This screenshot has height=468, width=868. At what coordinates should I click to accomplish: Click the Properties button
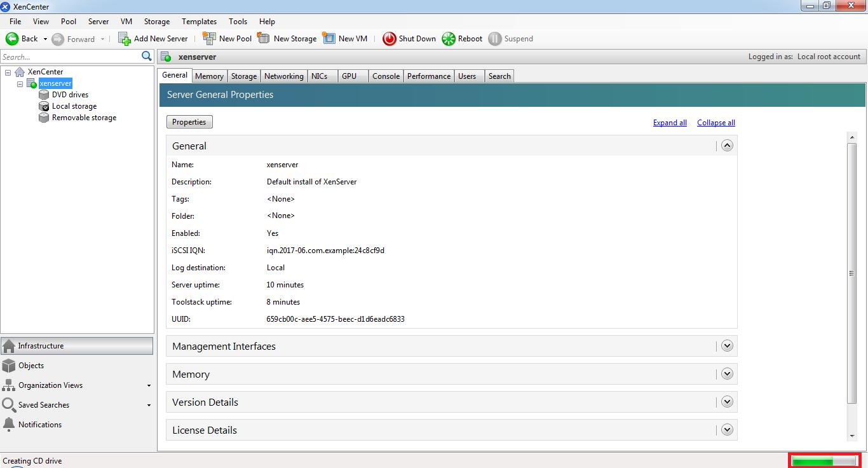coord(189,122)
